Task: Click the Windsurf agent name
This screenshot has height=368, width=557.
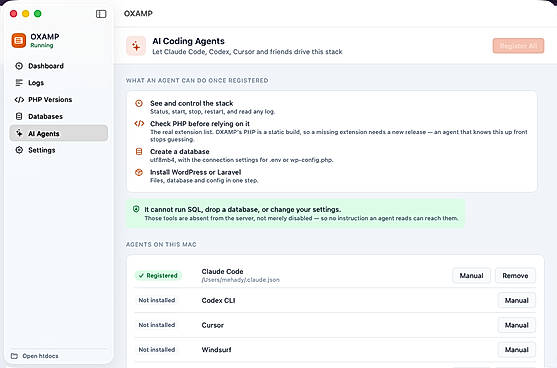Action: pos(216,350)
